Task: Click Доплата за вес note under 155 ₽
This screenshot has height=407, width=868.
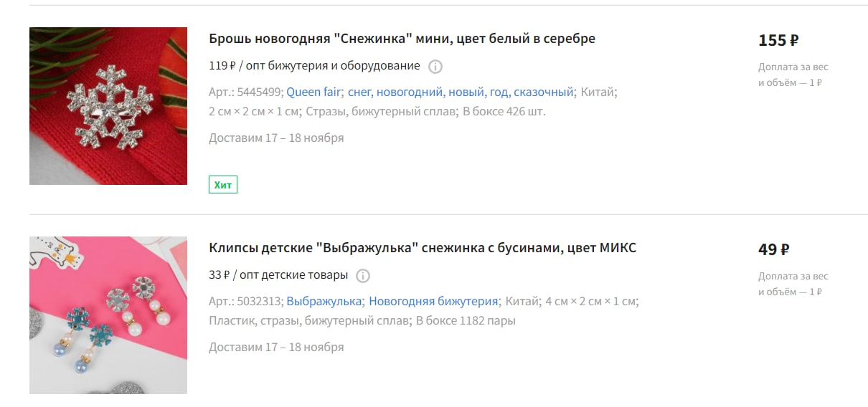Action: pos(793,75)
